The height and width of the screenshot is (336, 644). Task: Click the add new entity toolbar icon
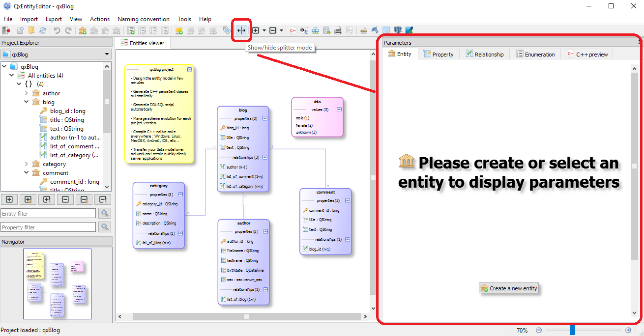(x=83, y=30)
